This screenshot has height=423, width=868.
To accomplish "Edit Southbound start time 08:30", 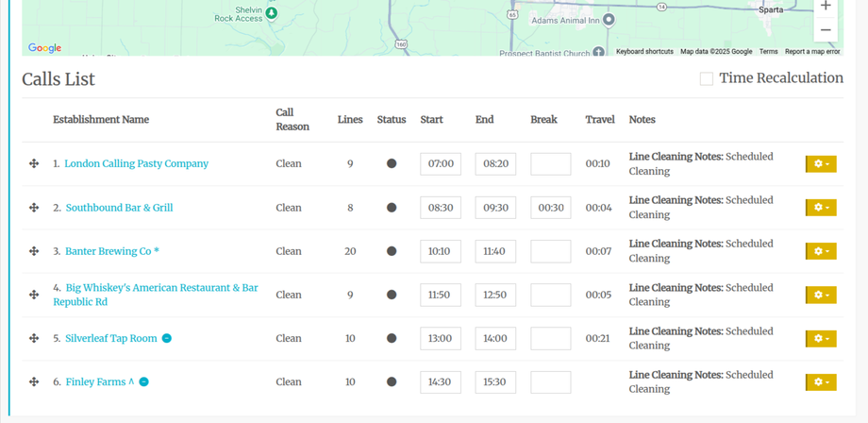I will 441,208.
